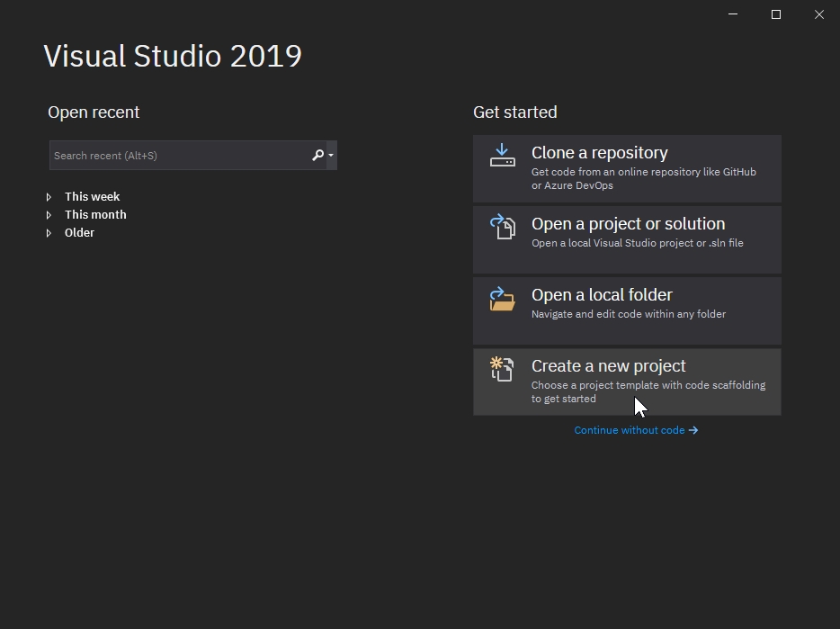Choose the Open a project or solution title
Image resolution: width=840 pixels, height=629 pixels.
628,224
